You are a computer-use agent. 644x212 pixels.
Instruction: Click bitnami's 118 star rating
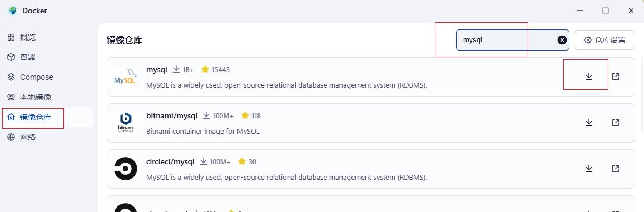click(256, 115)
